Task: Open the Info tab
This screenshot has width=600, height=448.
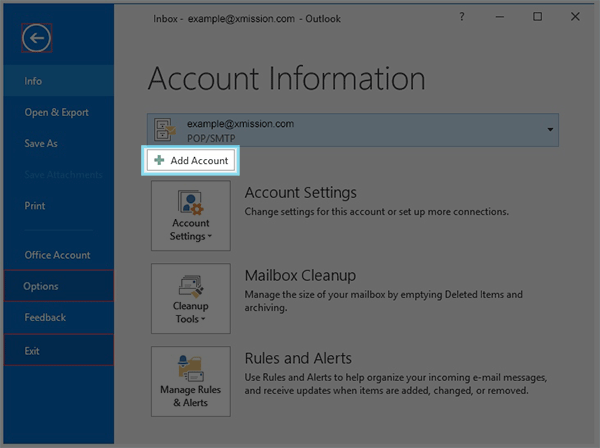Action: click(x=59, y=81)
